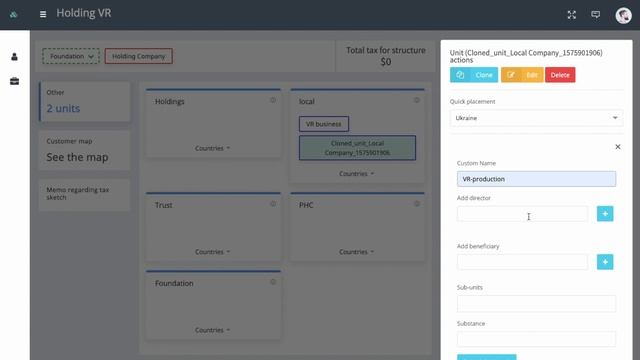Clone the selected unit

click(x=474, y=75)
